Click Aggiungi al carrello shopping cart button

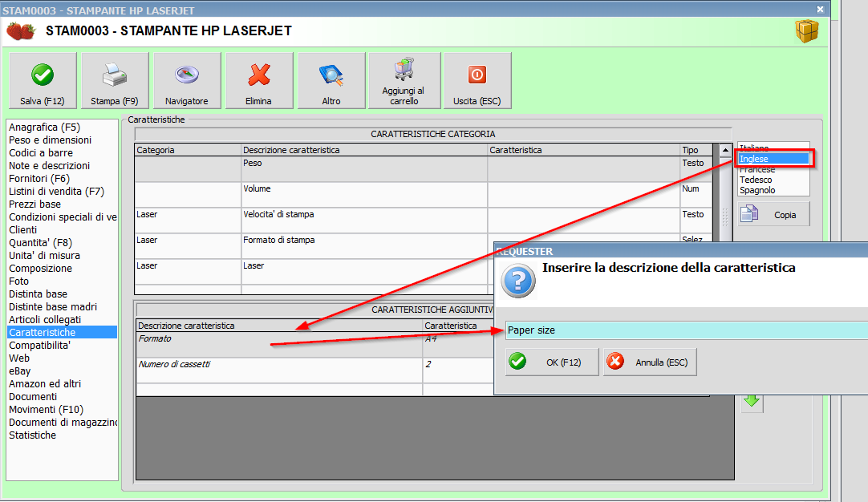[404, 81]
